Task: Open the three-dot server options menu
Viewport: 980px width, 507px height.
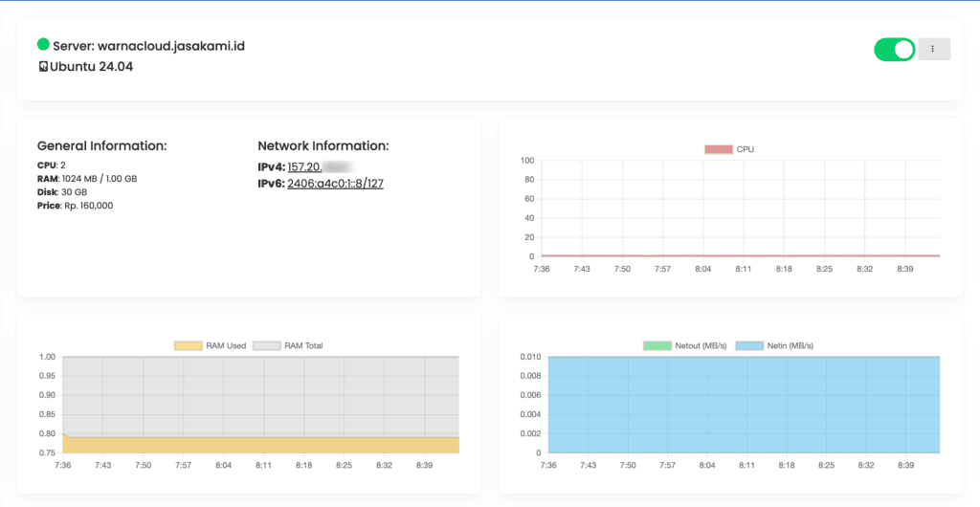Action: coord(933,50)
